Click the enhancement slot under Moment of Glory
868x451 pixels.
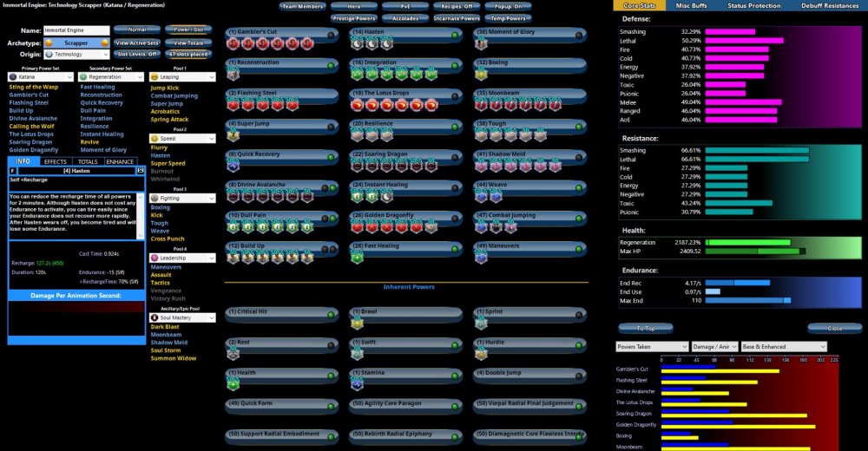pyautogui.click(x=483, y=45)
